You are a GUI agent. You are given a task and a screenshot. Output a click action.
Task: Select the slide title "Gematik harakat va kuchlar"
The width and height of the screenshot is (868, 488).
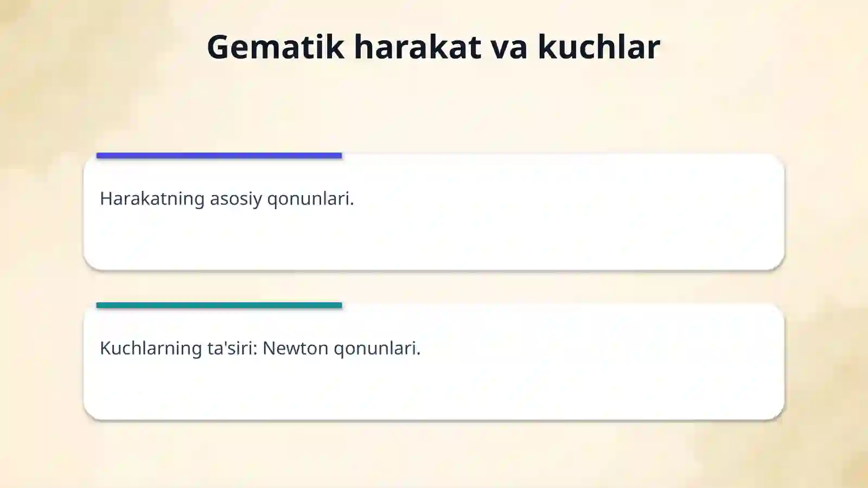tap(433, 47)
